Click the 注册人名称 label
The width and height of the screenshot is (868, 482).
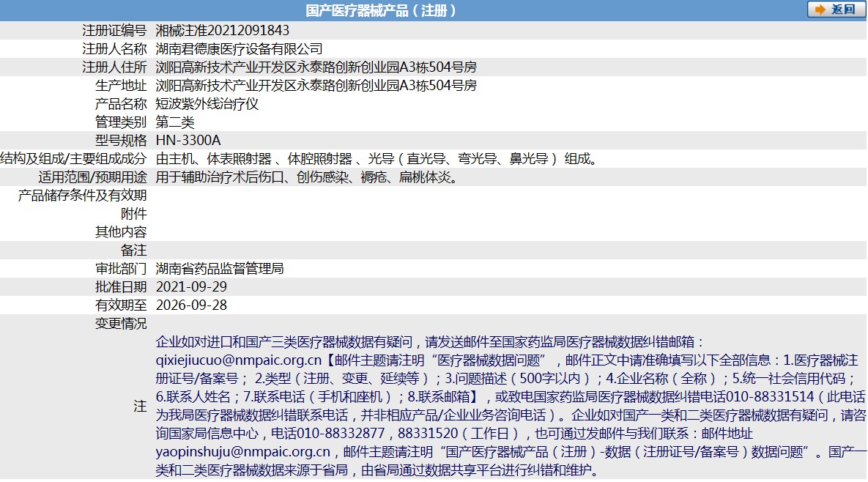[x=114, y=48]
